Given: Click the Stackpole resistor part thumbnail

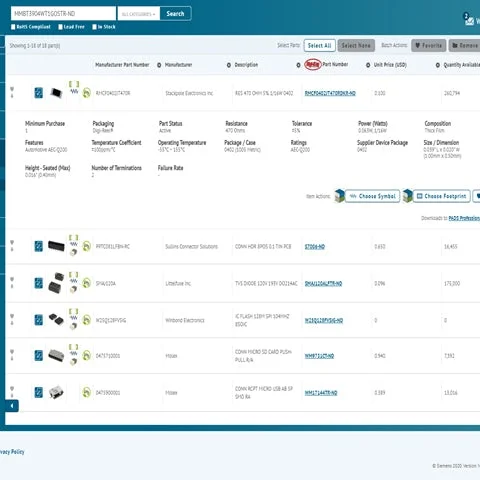Looking at the screenshot, I should tap(56, 93).
